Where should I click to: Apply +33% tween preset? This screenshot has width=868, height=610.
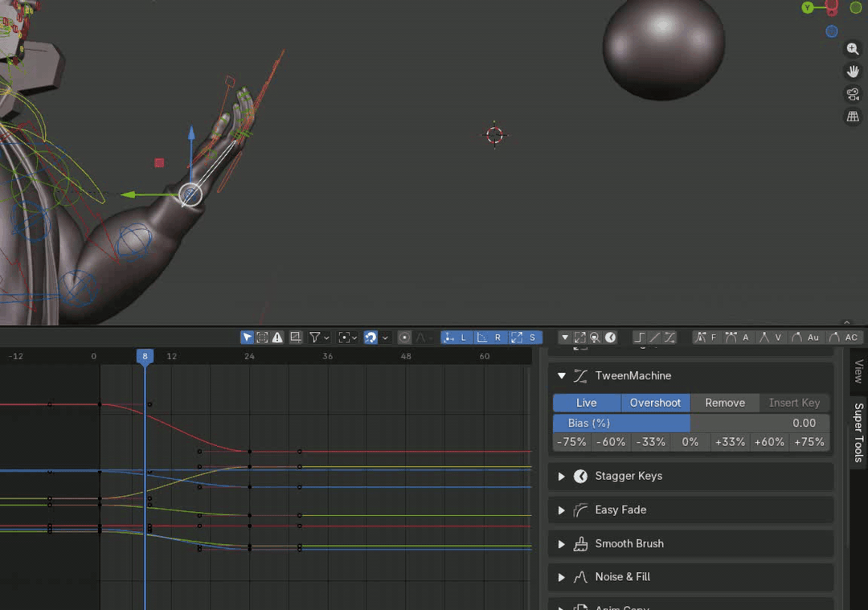(x=730, y=442)
